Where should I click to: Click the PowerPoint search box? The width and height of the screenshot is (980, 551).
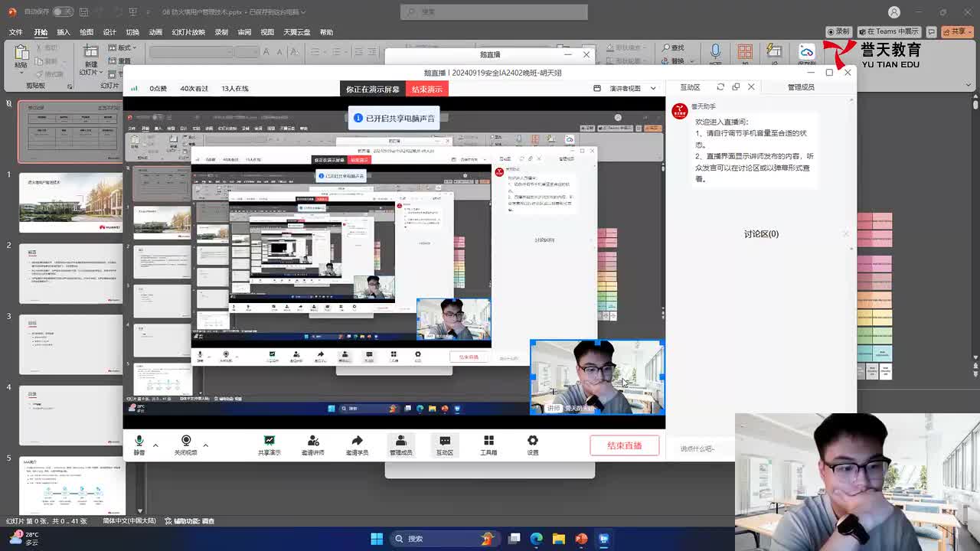tap(494, 12)
